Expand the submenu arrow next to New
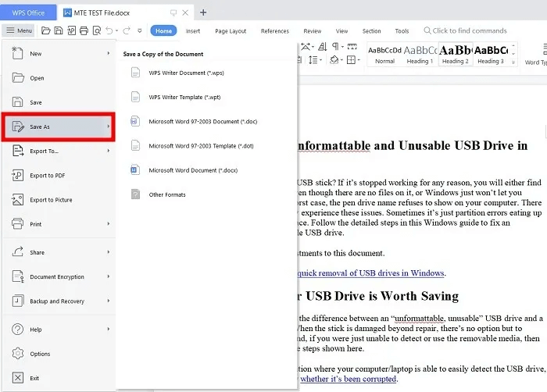This screenshot has width=547, height=392. pos(109,53)
